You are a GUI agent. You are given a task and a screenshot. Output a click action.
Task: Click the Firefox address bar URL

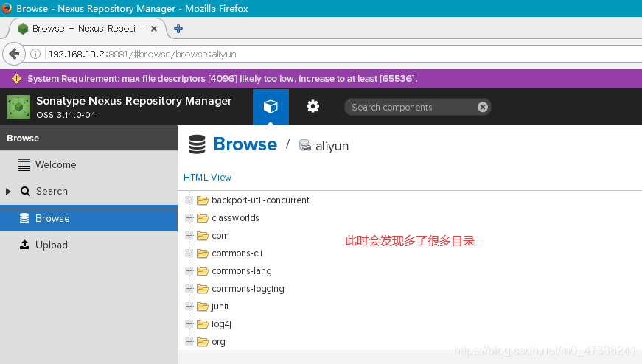tap(142, 54)
